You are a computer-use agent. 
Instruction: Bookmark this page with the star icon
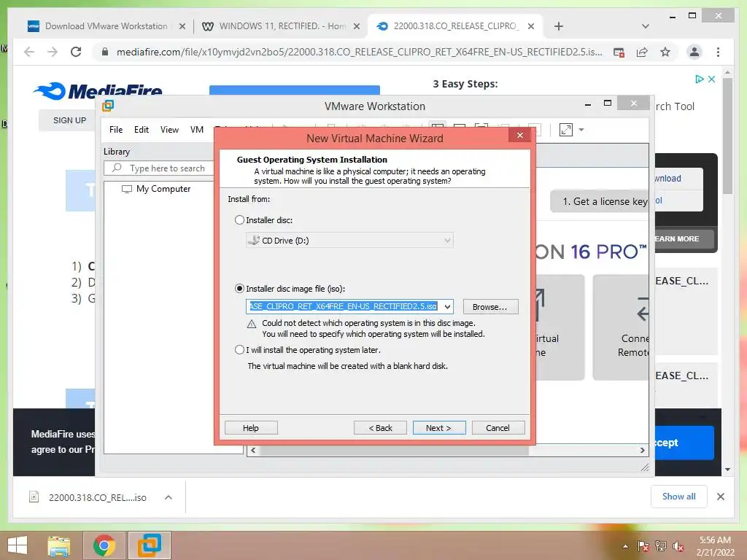click(665, 52)
